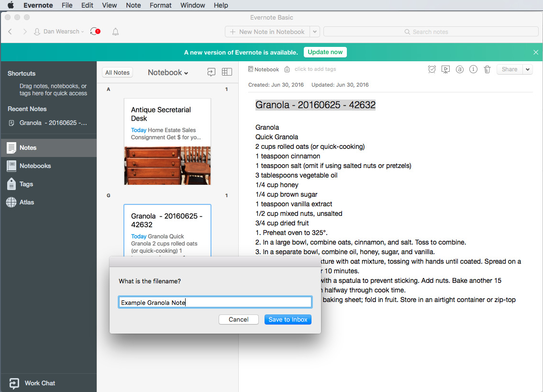Image resolution: width=543 pixels, height=392 pixels.
Task: Click Save to Inbox
Action: click(x=288, y=320)
